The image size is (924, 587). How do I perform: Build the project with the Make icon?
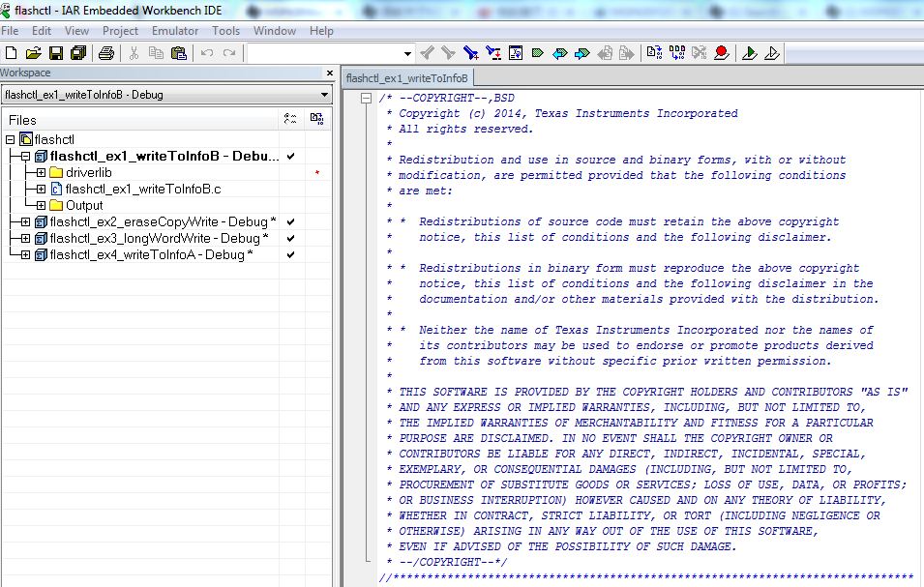click(x=677, y=53)
